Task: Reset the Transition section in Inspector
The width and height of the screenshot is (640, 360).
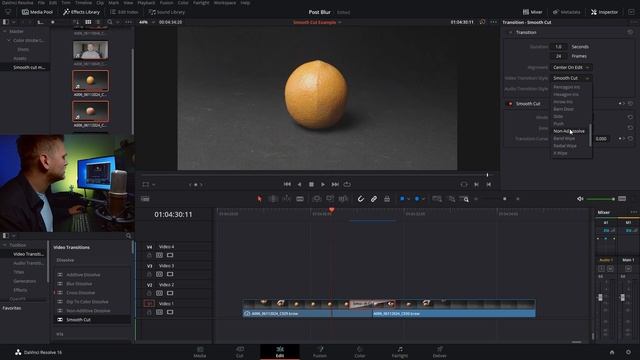Action: point(630,32)
